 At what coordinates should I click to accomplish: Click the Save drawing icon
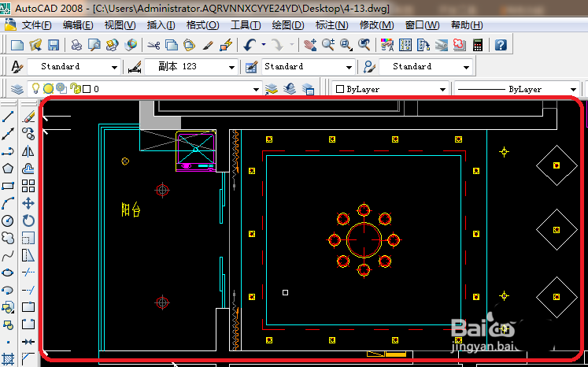pyautogui.click(x=54, y=45)
